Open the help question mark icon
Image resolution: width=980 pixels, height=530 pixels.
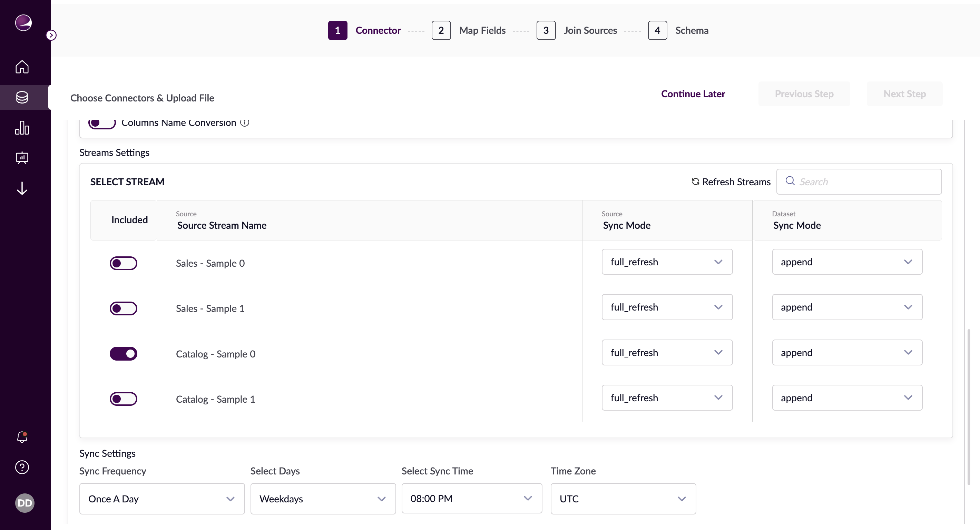point(22,467)
